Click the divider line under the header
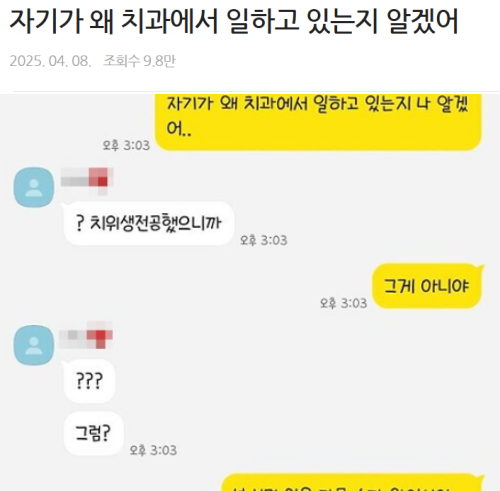Screen dimensions: 500x491 [257, 91]
